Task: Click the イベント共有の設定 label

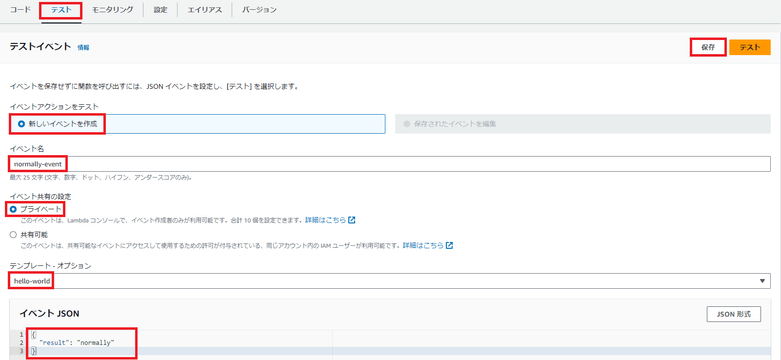Action: tap(40, 196)
